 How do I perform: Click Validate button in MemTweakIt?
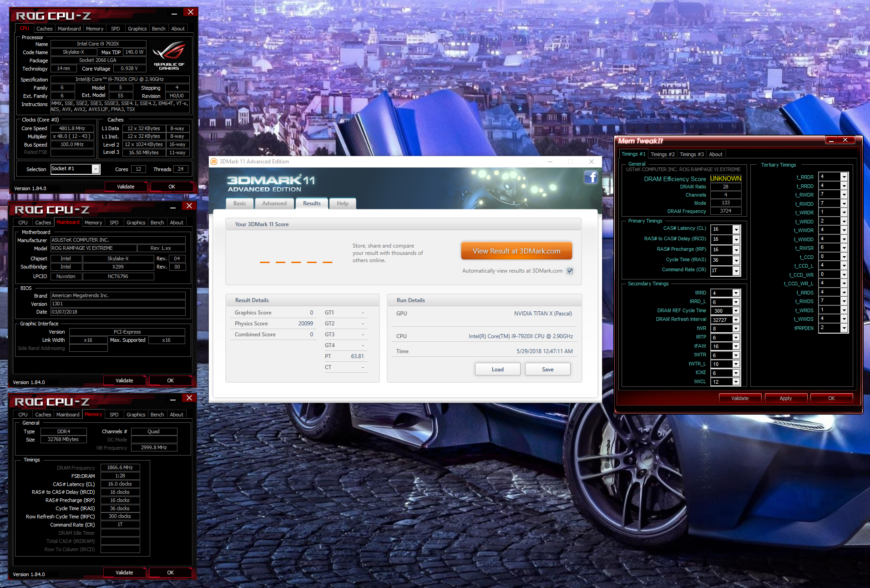point(740,398)
